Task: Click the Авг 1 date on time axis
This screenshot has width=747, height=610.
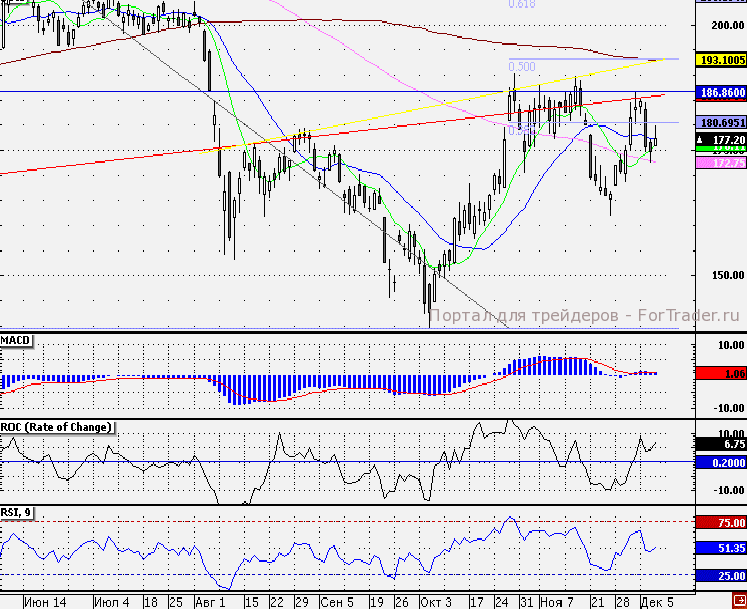Action: (210, 603)
